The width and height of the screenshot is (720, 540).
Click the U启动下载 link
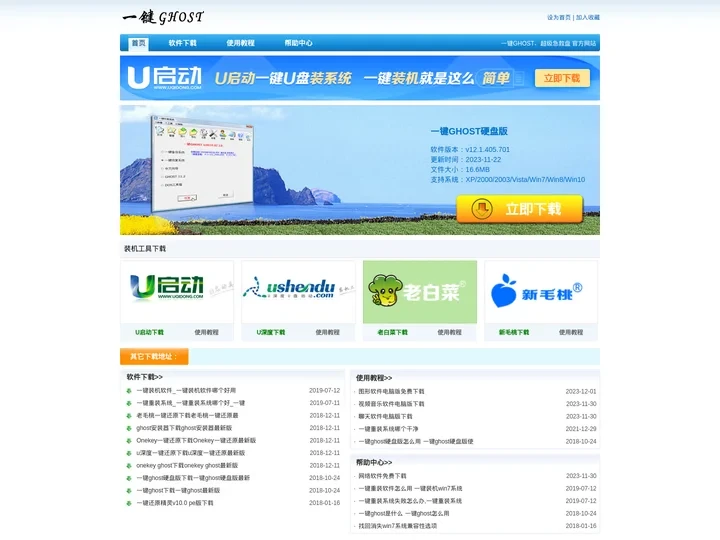tap(149, 332)
